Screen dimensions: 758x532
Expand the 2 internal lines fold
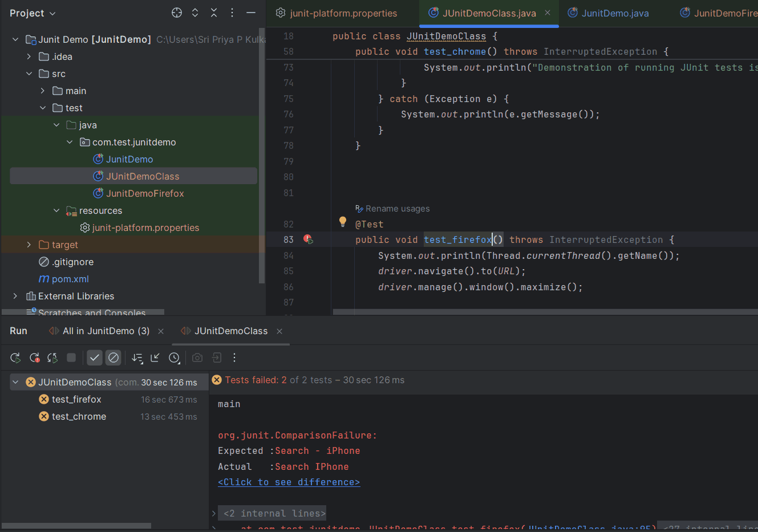click(x=214, y=513)
